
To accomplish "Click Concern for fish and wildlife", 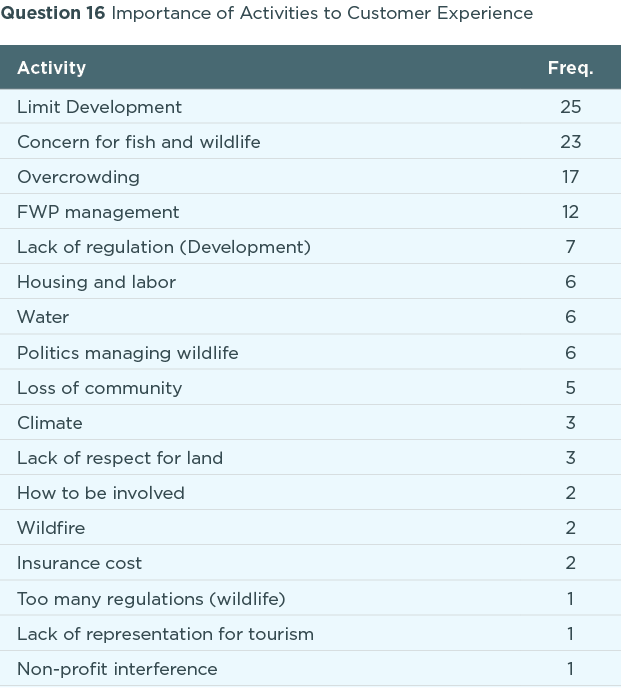I will point(139,142).
